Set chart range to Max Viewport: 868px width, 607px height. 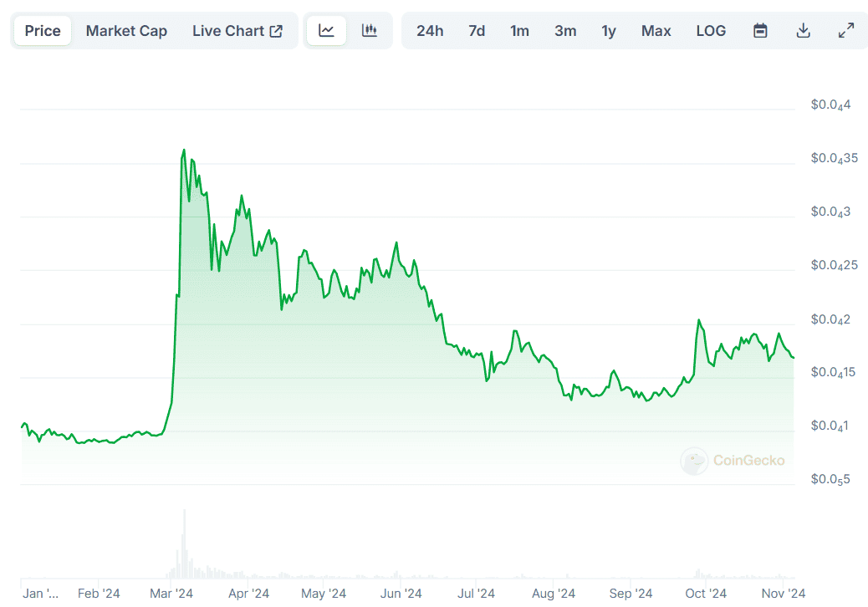tap(656, 30)
